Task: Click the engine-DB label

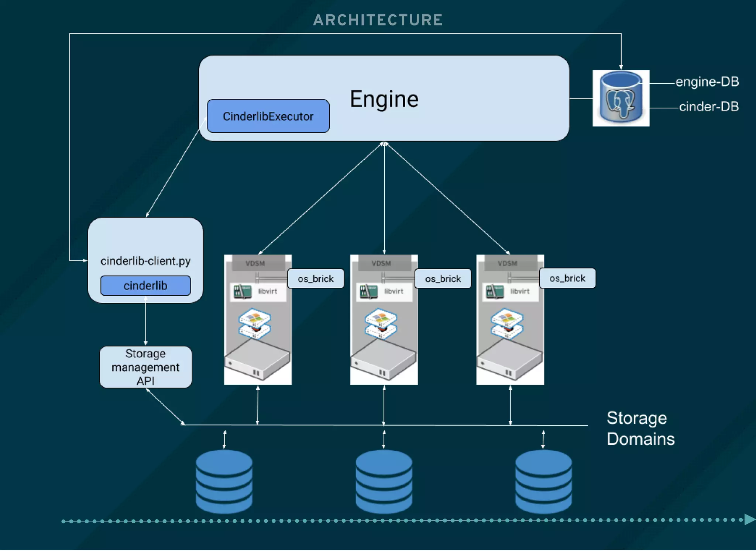Action: point(707,82)
